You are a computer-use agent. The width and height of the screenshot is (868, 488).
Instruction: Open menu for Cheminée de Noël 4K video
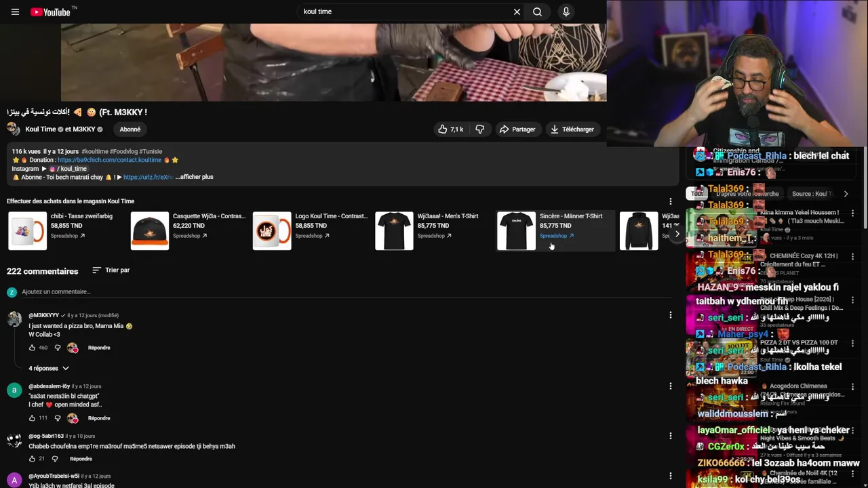coord(852,474)
